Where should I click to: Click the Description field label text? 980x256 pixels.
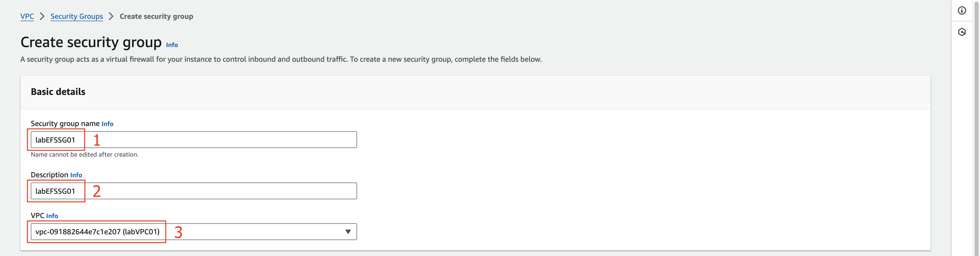pyautogui.click(x=49, y=175)
